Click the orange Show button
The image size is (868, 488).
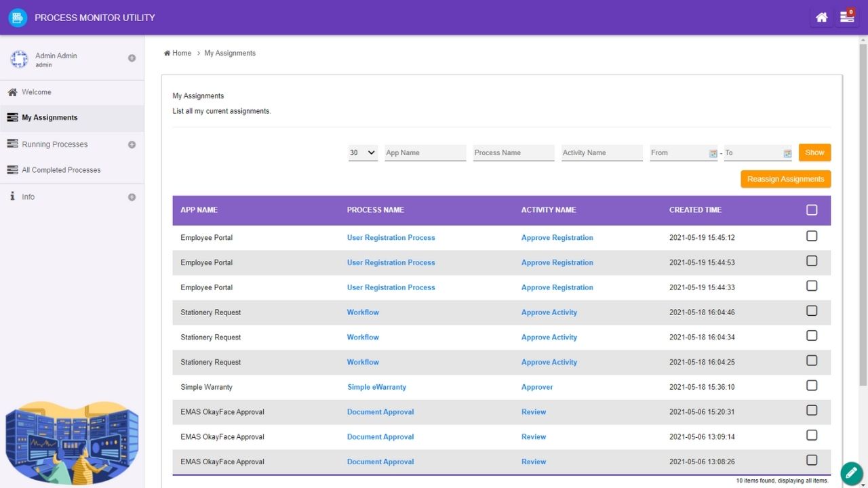point(814,153)
